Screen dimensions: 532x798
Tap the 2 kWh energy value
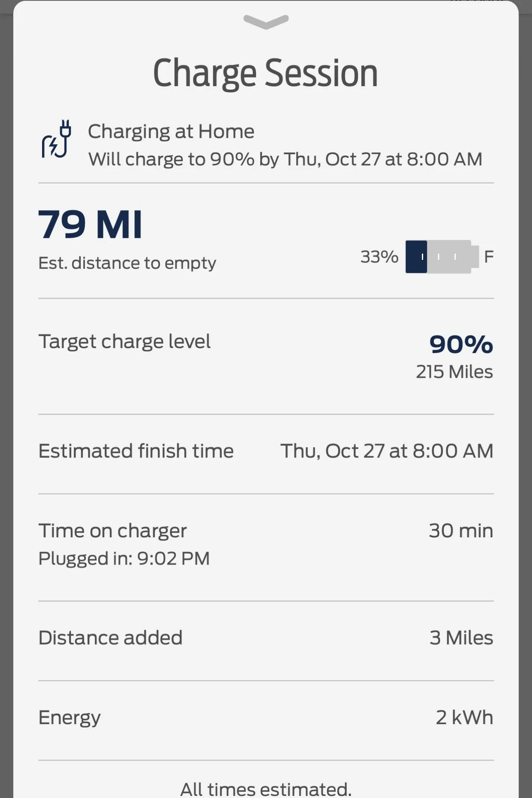point(464,718)
